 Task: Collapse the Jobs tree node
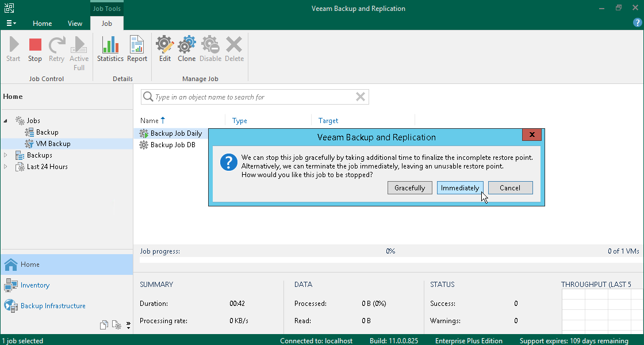5,121
